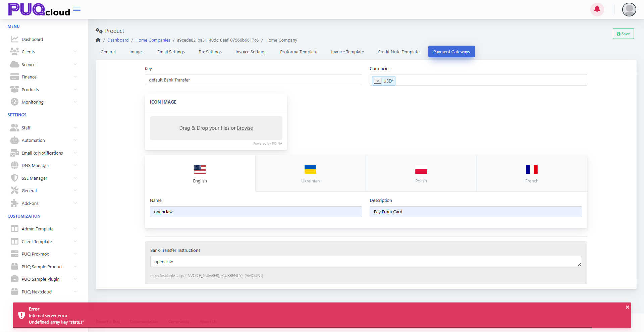Remove the USD currency tag

[378, 81]
